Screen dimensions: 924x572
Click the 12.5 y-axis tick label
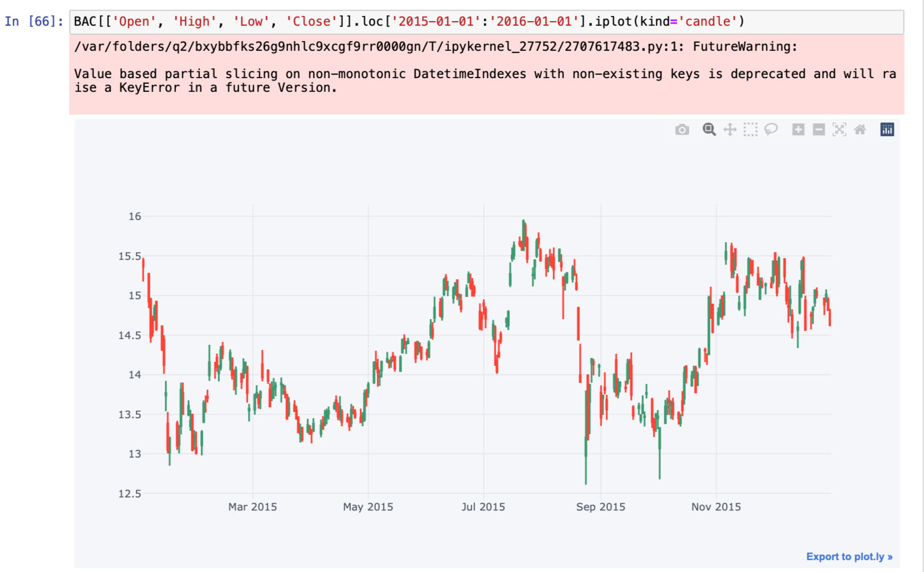coord(130,493)
